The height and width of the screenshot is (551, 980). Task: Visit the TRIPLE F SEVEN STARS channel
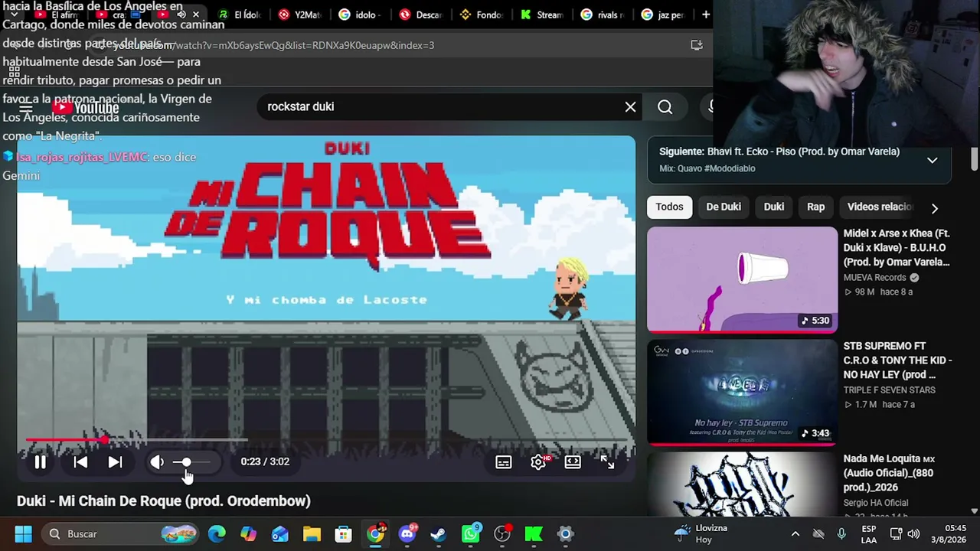(890, 390)
